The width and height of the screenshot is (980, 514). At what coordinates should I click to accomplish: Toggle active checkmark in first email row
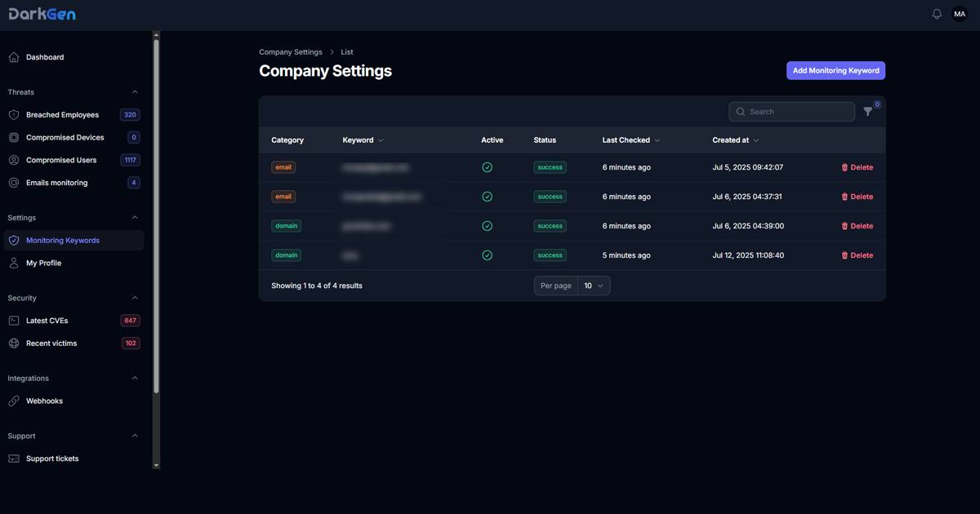point(488,167)
